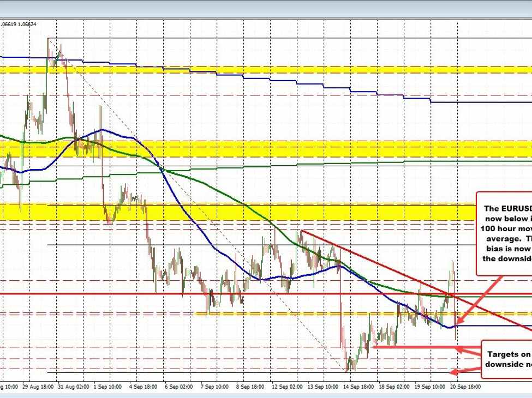
Task: Click the lowest red arrowhead near chart bottom
Action: [452, 372]
